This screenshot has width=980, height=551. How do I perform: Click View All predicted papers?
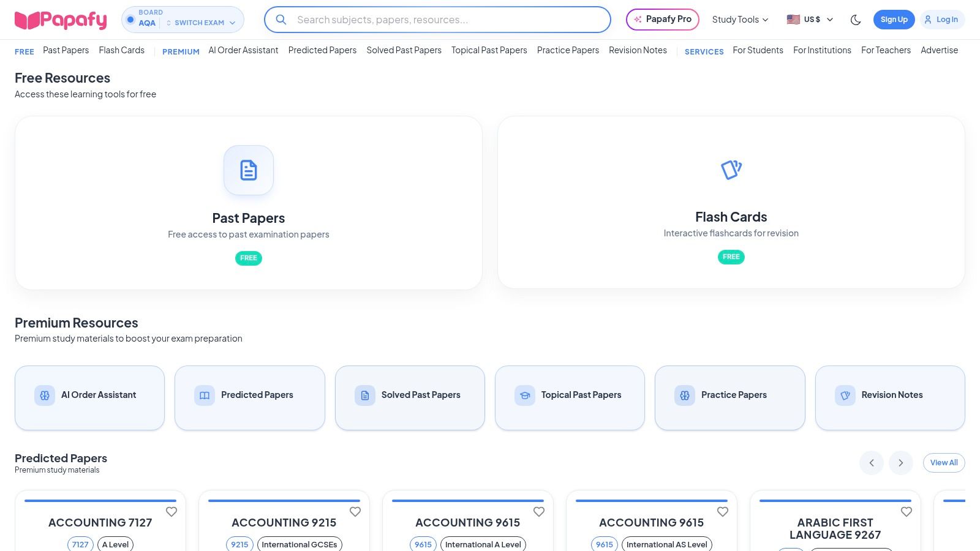tap(944, 463)
